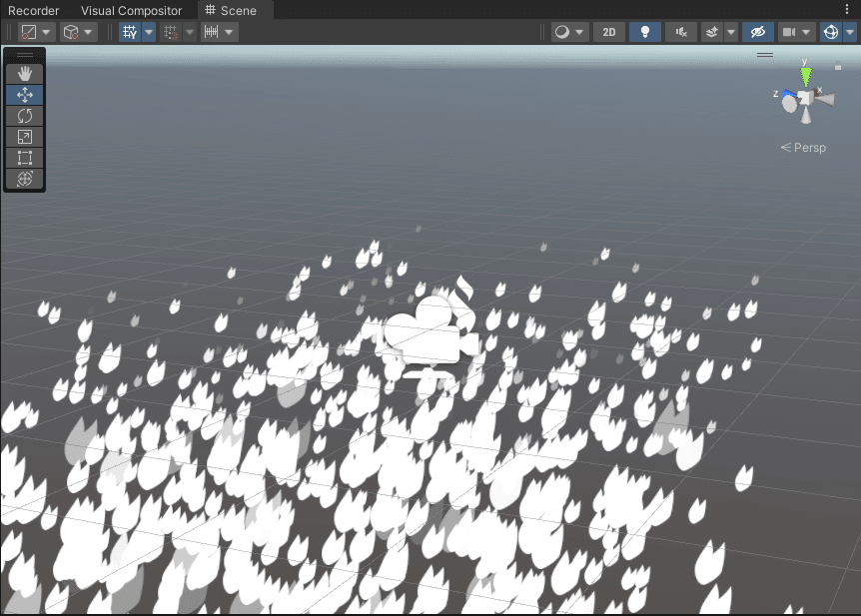Click the bottom cone of orientation gizmo
Image resolution: width=861 pixels, height=616 pixels.
coord(805,116)
